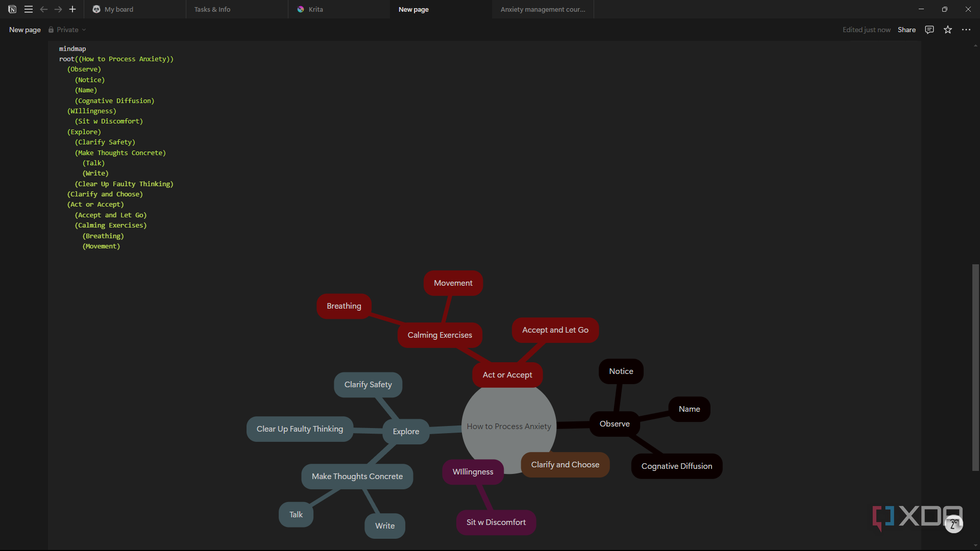Go forward with the right arrow
This screenshot has height=551, width=980.
tap(58, 9)
